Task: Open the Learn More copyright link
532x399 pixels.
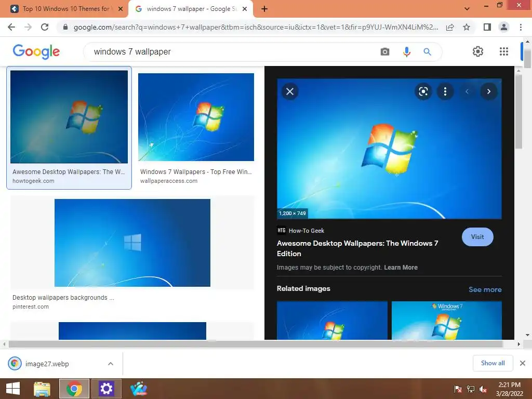Action: pyautogui.click(x=401, y=268)
